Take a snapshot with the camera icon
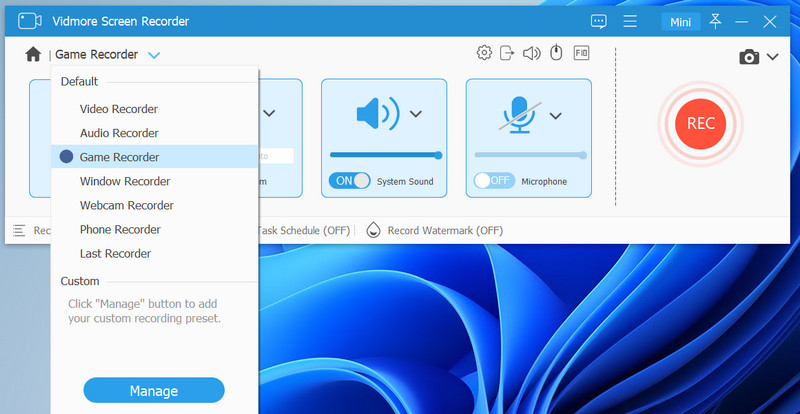The image size is (800, 414). coord(748,58)
